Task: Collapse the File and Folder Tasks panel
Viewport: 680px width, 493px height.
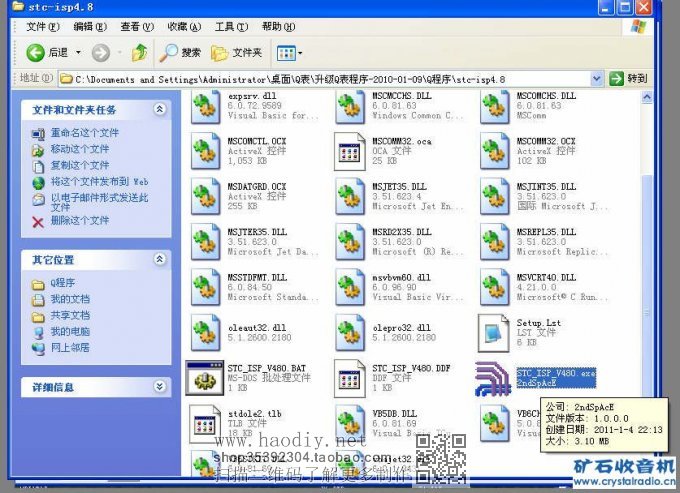Action: [160, 109]
